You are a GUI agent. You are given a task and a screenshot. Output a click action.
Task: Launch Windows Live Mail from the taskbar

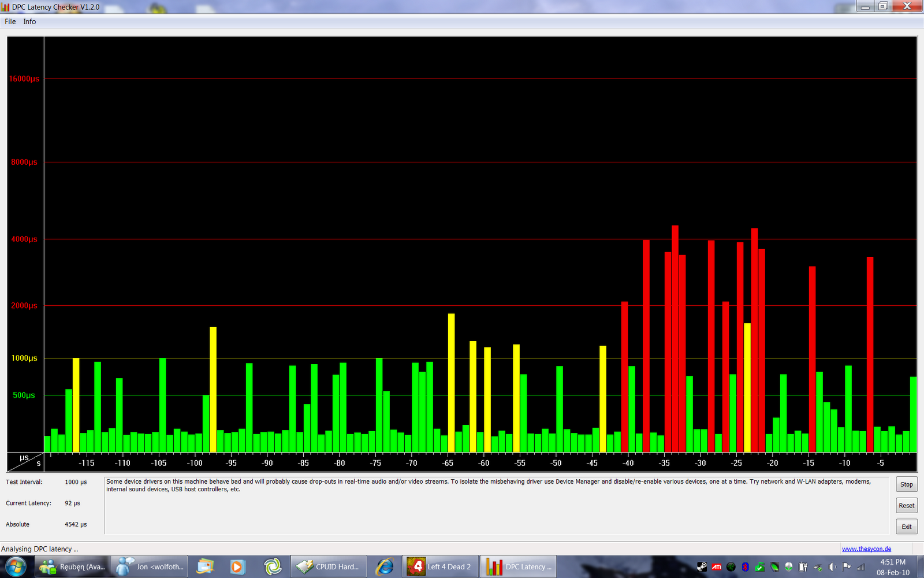coord(205,567)
